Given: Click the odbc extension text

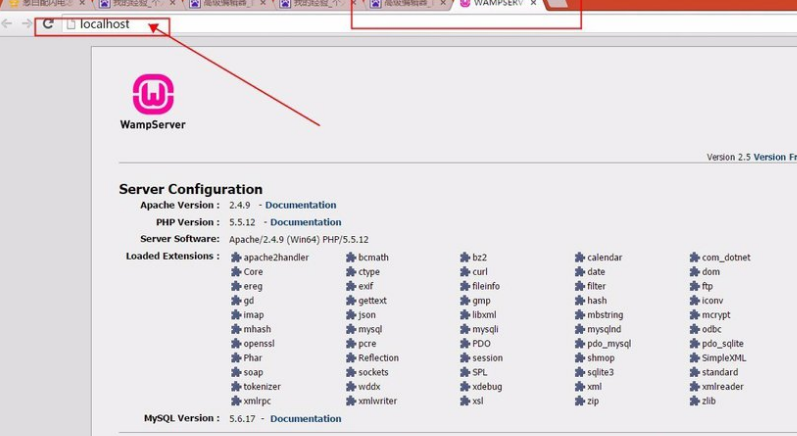Looking at the screenshot, I should click(x=712, y=329).
